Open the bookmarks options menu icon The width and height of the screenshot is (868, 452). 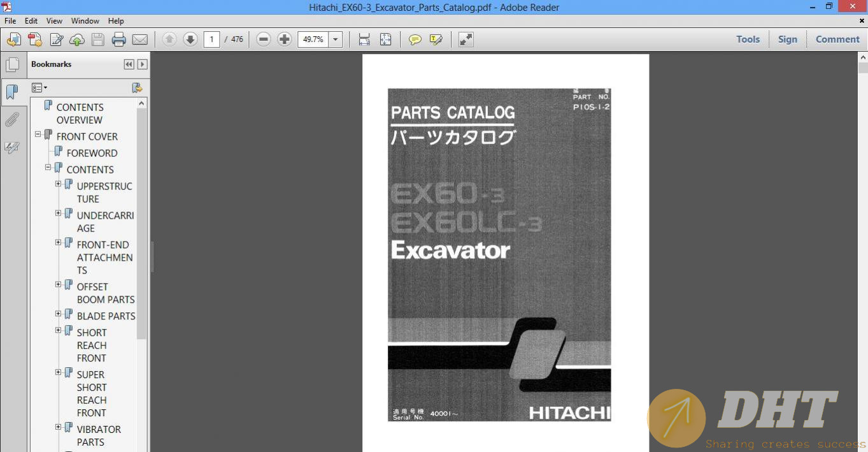[39, 88]
